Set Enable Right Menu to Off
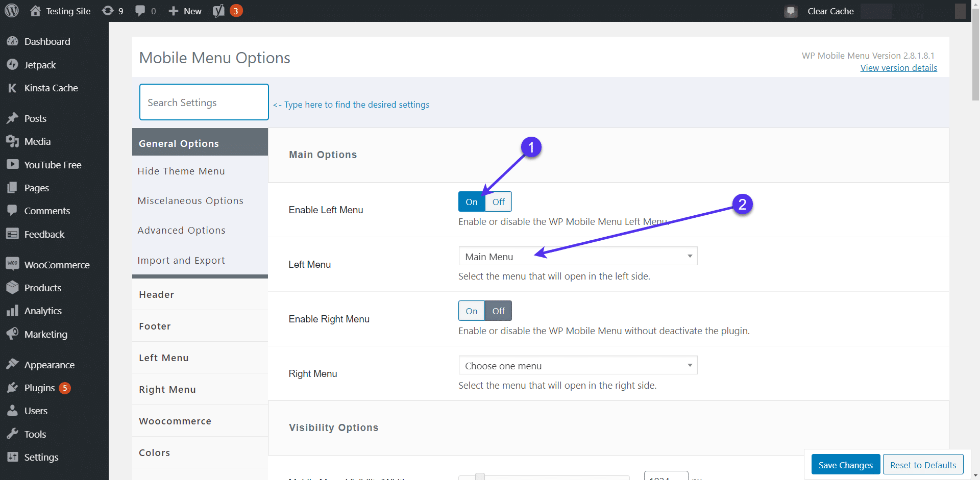Viewport: 980px width, 480px height. pos(498,311)
